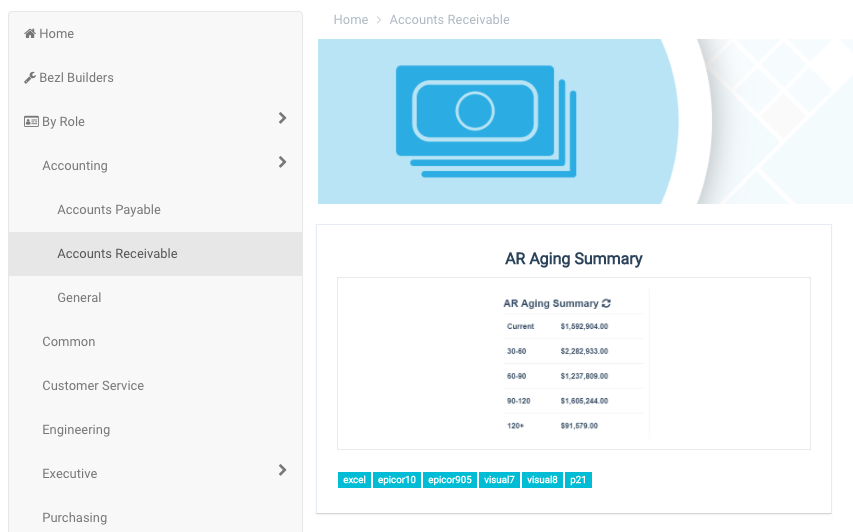Click the visual8 tag
Screen dimensions: 853x532
point(542,480)
